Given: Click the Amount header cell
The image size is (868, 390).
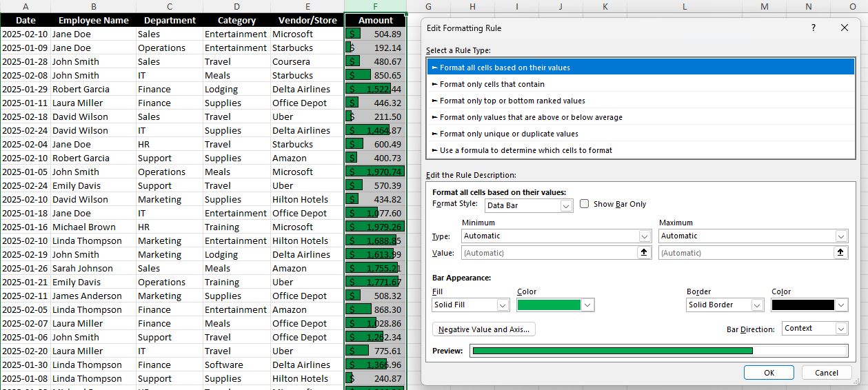Looking at the screenshot, I should 375,20.
